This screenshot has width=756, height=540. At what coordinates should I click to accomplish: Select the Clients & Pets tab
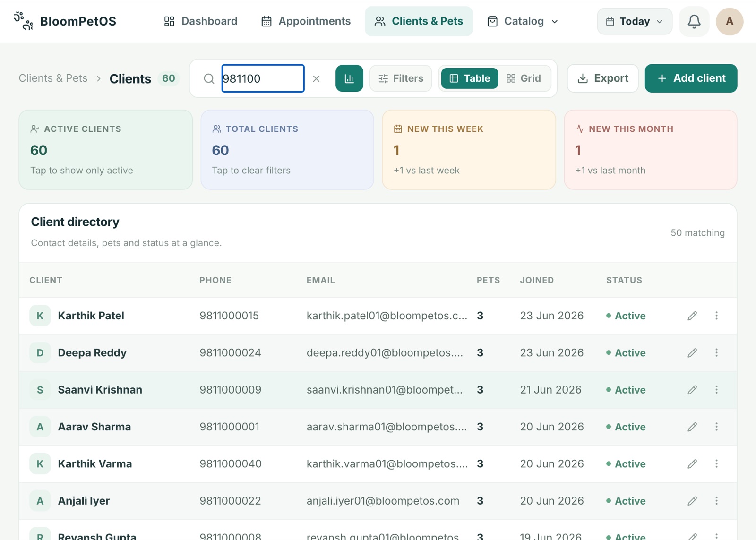419,21
